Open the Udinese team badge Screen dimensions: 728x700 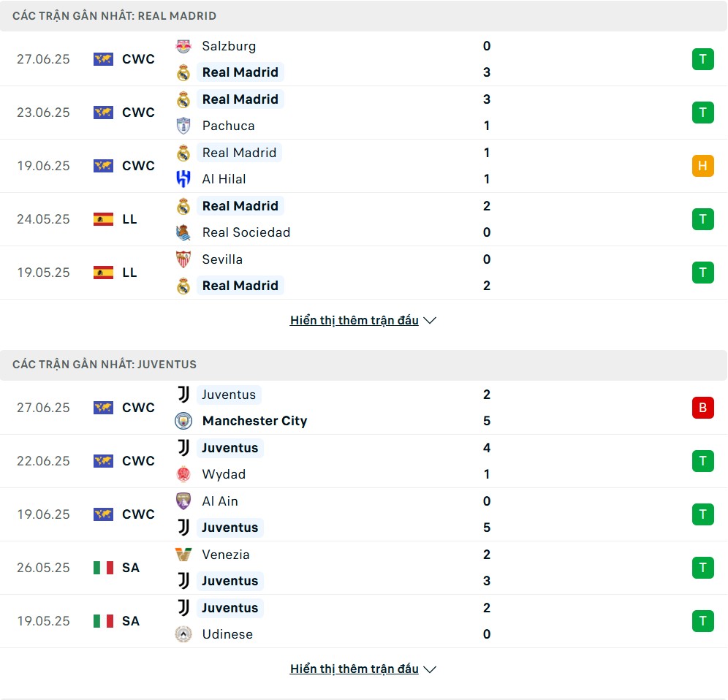(183, 634)
